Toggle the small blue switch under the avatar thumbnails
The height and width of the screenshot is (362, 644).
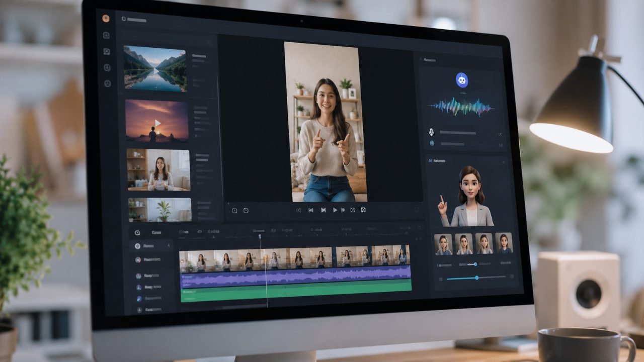click(x=472, y=264)
